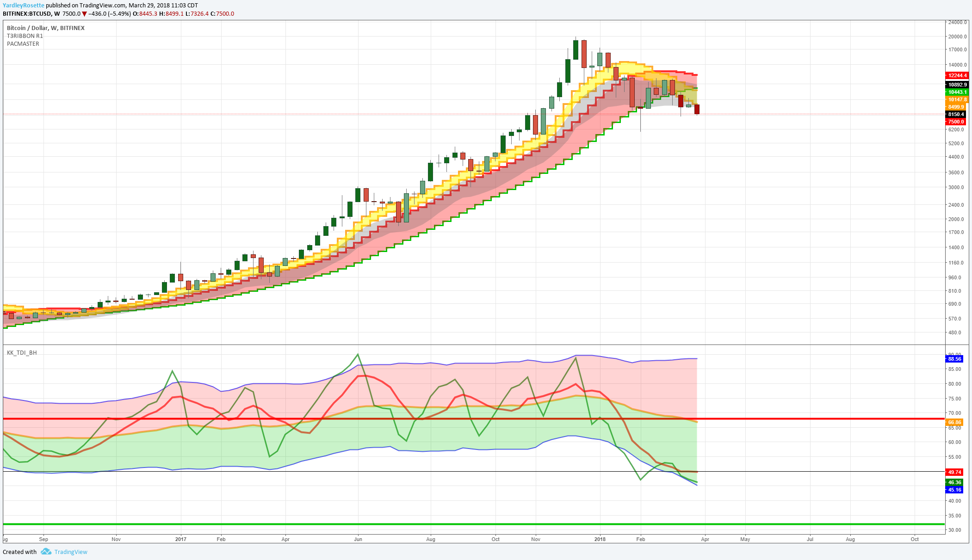Click the orange 66.86 indicator value label
Screen dimensions: 972x560
point(954,422)
